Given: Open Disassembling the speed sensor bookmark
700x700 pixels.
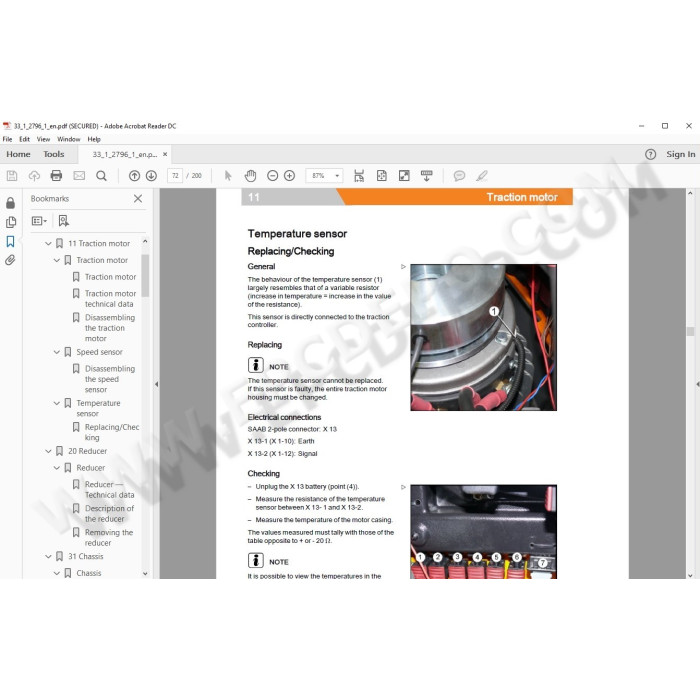Looking at the screenshot, I should [x=110, y=379].
